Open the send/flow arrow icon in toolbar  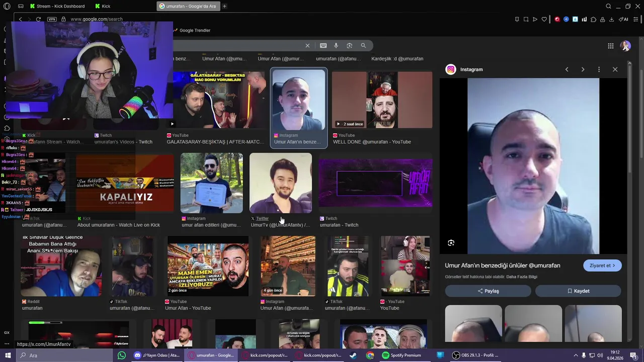(535, 19)
